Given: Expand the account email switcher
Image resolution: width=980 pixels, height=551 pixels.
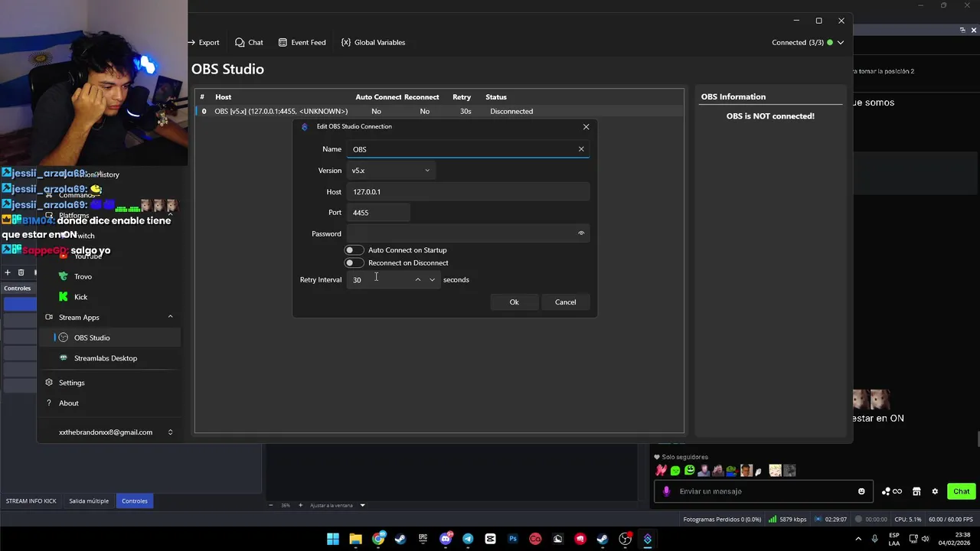Looking at the screenshot, I should pyautogui.click(x=170, y=432).
